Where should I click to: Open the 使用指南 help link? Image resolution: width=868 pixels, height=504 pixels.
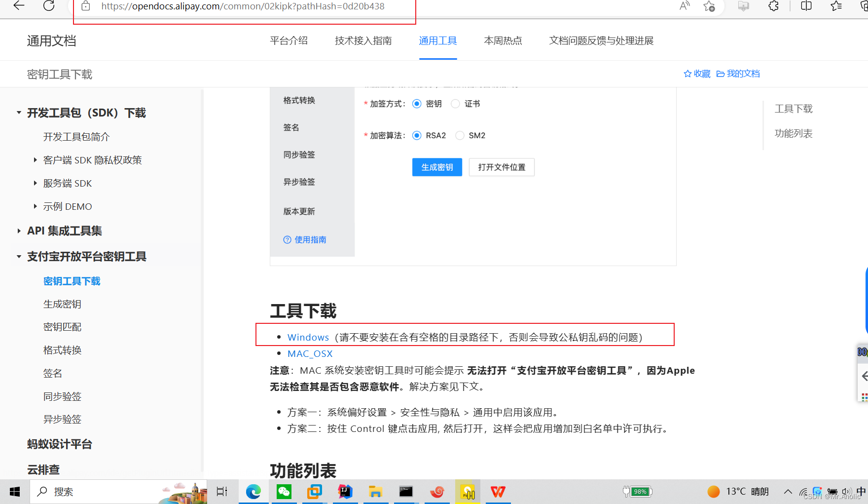click(305, 239)
